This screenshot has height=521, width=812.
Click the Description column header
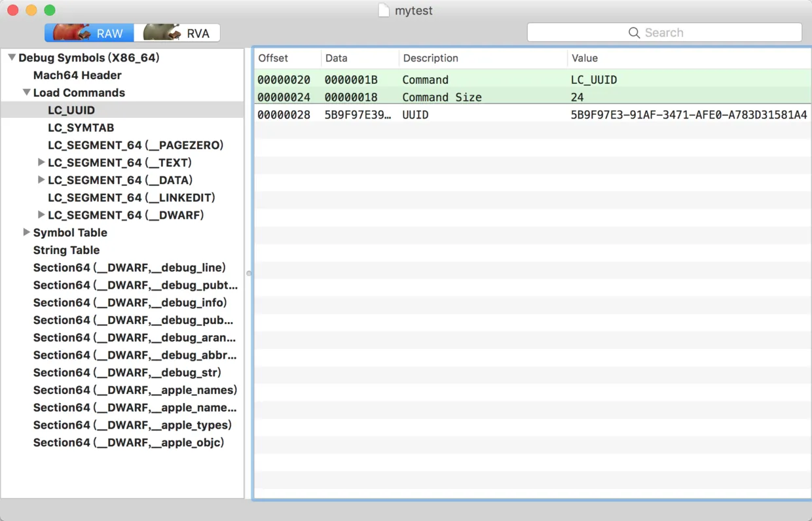coord(483,58)
